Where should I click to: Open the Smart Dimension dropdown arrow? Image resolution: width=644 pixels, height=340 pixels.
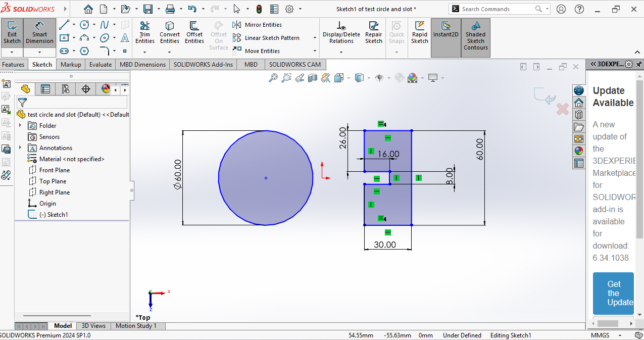tap(39, 53)
